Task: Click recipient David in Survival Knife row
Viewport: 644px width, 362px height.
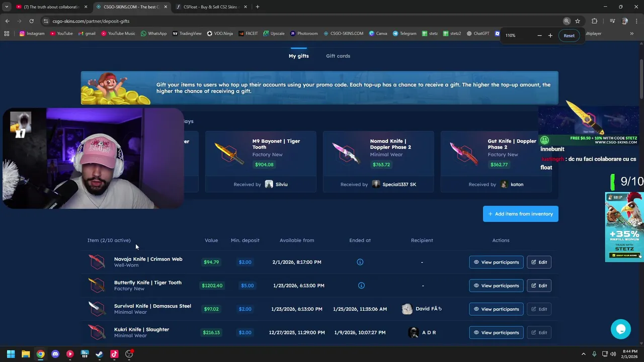Action: click(422, 309)
